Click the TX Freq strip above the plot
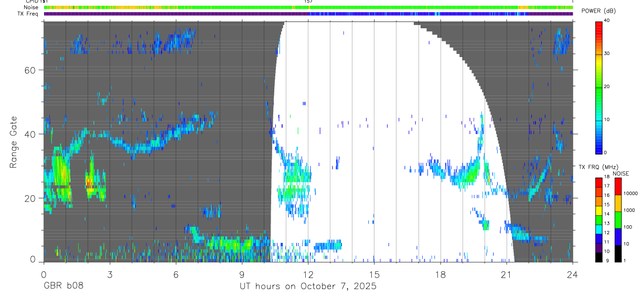The image size is (644, 297). click(308, 14)
